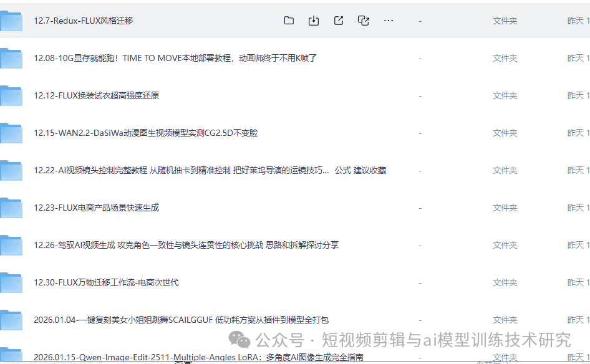Open the 12.23-FLUX电商产品场景快速生成 folder

click(97, 208)
